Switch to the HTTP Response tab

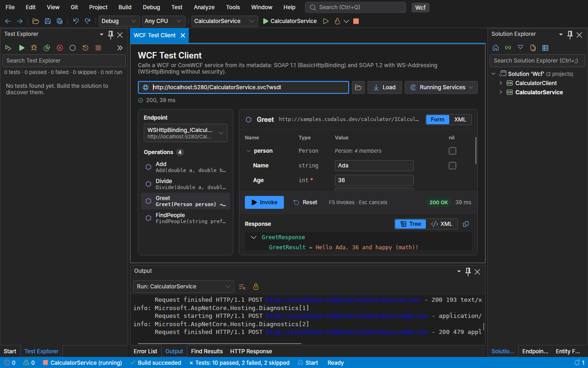click(x=251, y=351)
